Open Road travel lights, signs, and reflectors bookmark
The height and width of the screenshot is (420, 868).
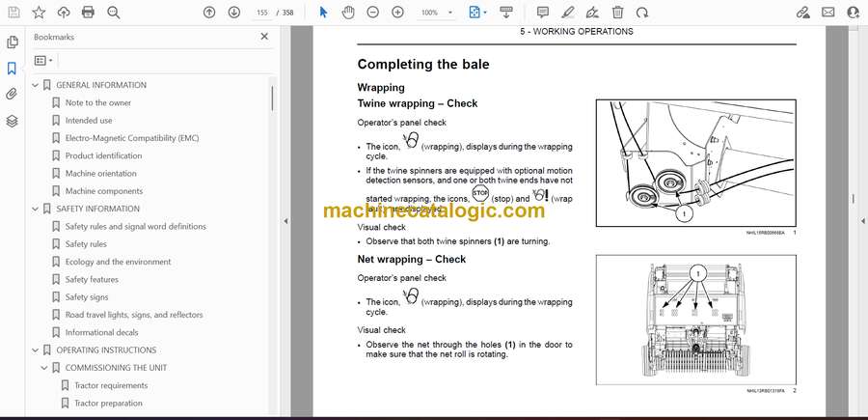(x=134, y=315)
